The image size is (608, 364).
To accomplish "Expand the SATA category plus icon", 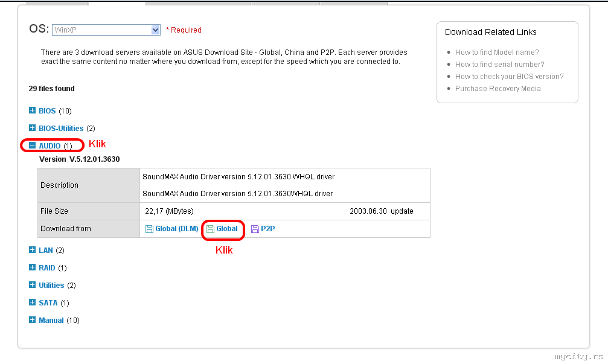I will click(x=32, y=302).
